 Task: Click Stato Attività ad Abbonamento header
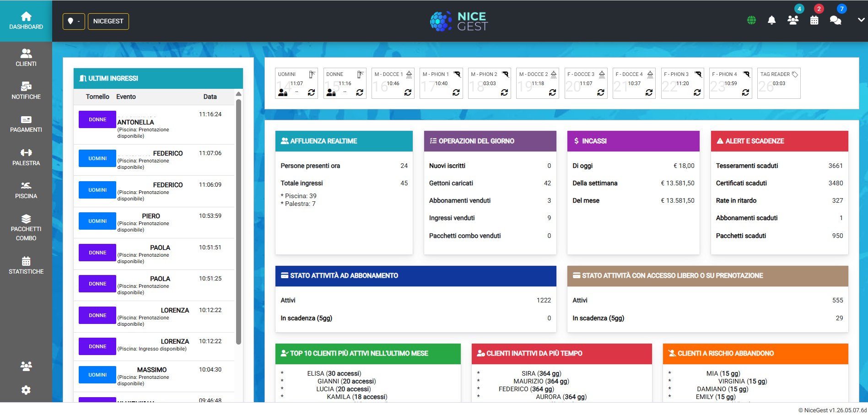(416, 276)
